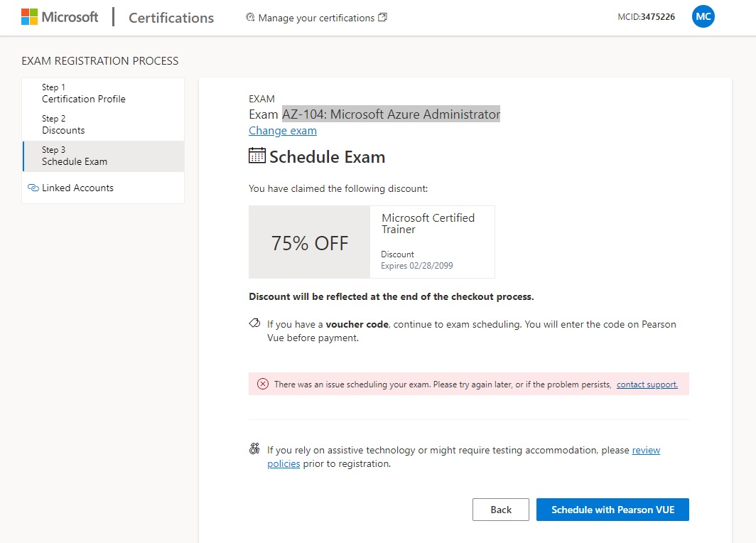Click the red error X icon
This screenshot has height=543, width=756.
[263, 384]
